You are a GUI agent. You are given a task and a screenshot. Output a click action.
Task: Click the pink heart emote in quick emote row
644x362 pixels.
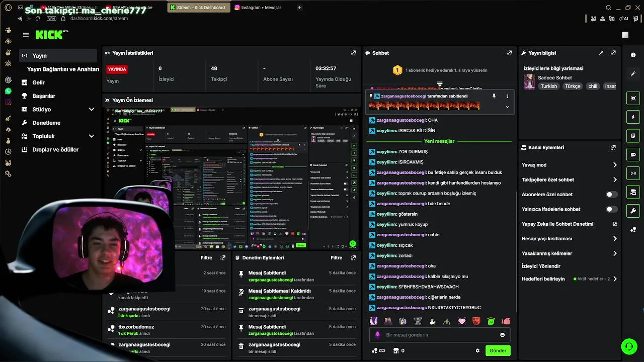(461, 321)
